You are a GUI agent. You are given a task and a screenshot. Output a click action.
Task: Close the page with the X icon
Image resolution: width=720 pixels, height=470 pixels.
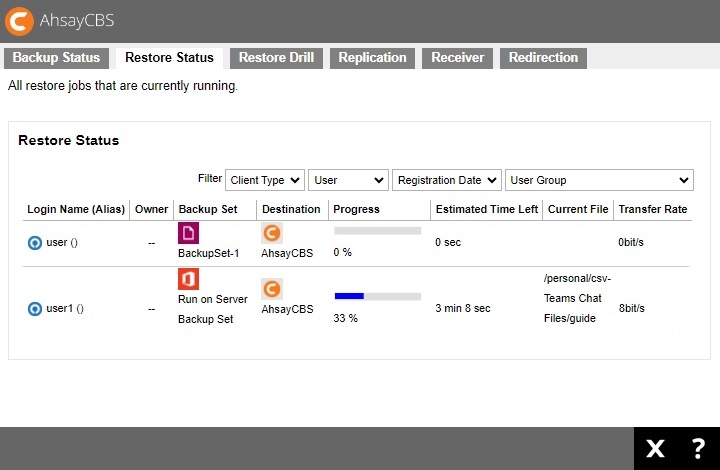[655, 449]
